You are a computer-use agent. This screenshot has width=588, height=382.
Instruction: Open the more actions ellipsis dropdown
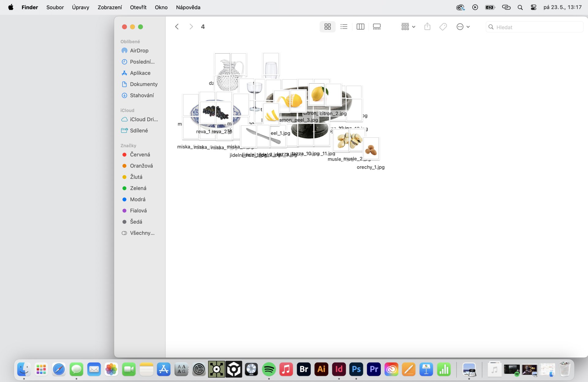pyautogui.click(x=463, y=27)
